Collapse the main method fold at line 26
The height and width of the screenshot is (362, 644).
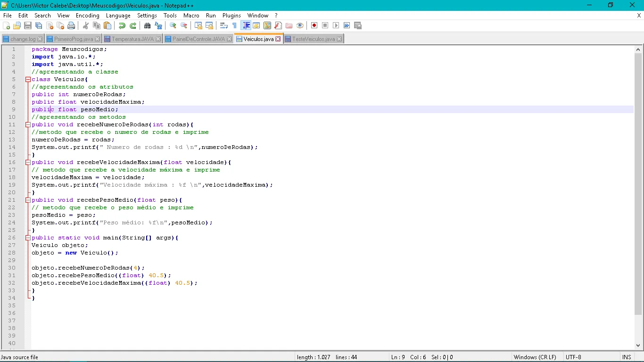28,238
